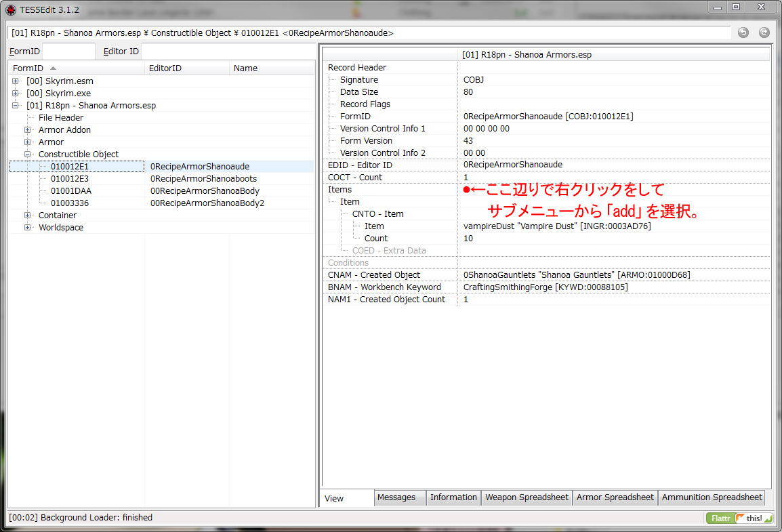
Task: Close the TES5Edit window
Action: 761,7
